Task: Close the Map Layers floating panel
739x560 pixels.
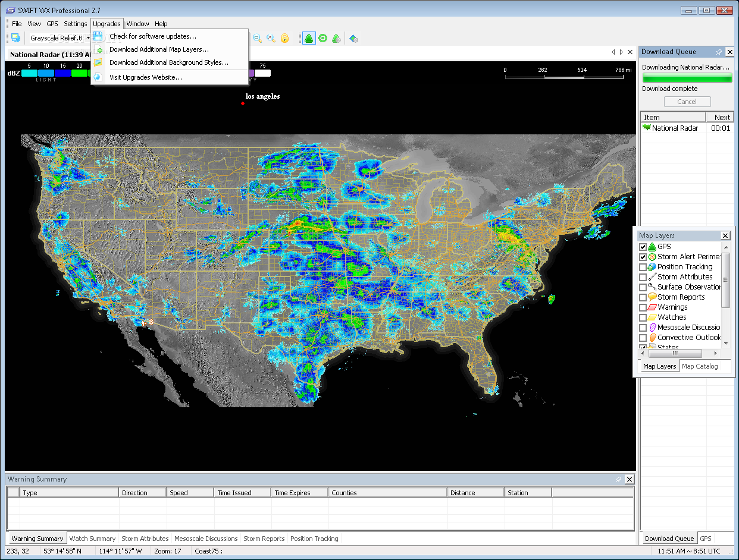Action: pos(725,235)
